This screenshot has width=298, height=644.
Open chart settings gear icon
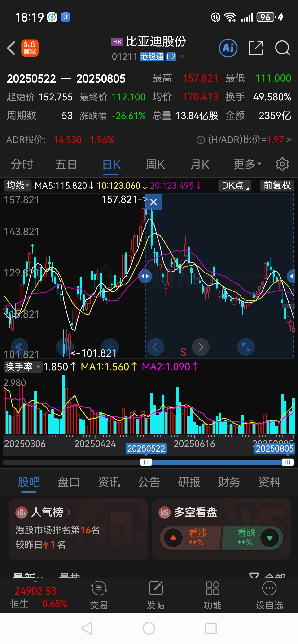click(x=282, y=164)
